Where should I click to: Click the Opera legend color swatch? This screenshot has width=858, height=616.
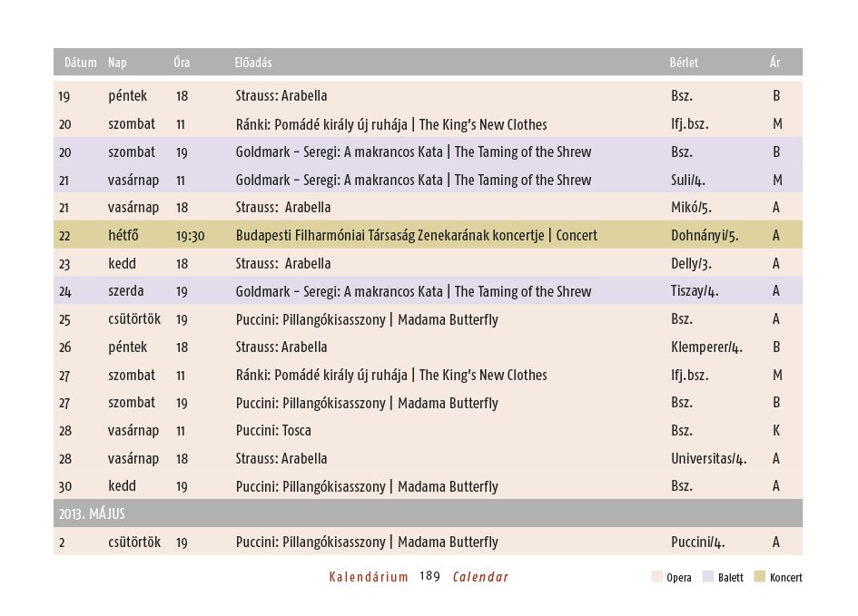click(x=656, y=578)
